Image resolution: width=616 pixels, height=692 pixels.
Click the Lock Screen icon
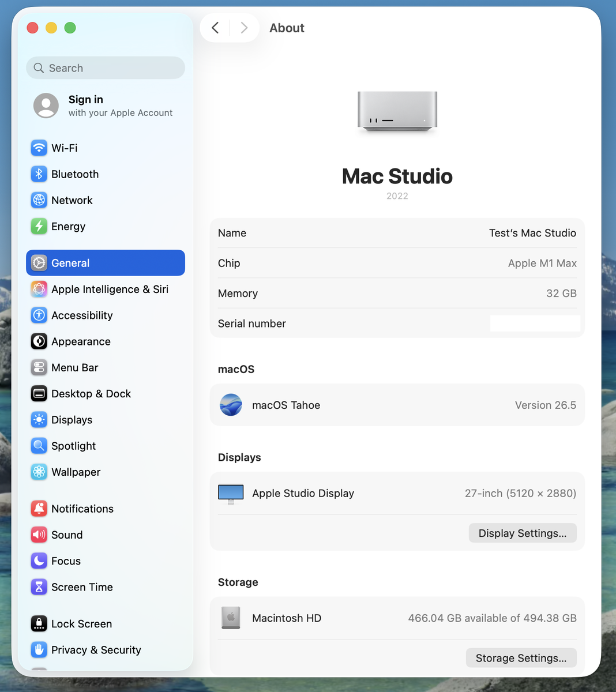point(39,624)
